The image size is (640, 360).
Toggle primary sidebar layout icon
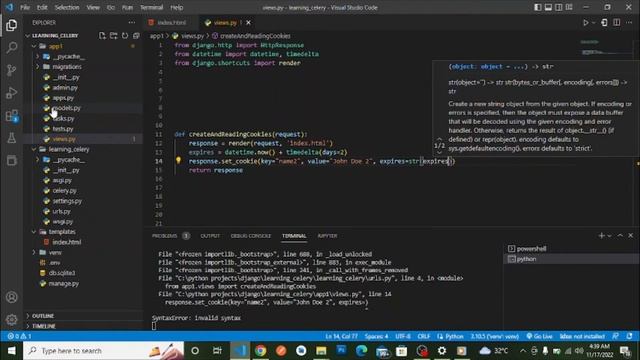click(538, 7)
